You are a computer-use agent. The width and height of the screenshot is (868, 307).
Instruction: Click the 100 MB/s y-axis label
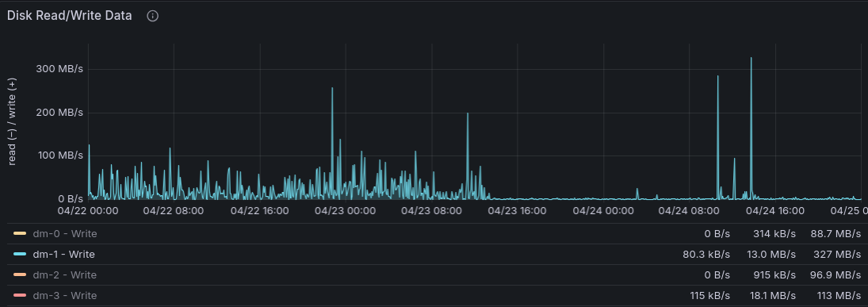pyautogui.click(x=60, y=155)
